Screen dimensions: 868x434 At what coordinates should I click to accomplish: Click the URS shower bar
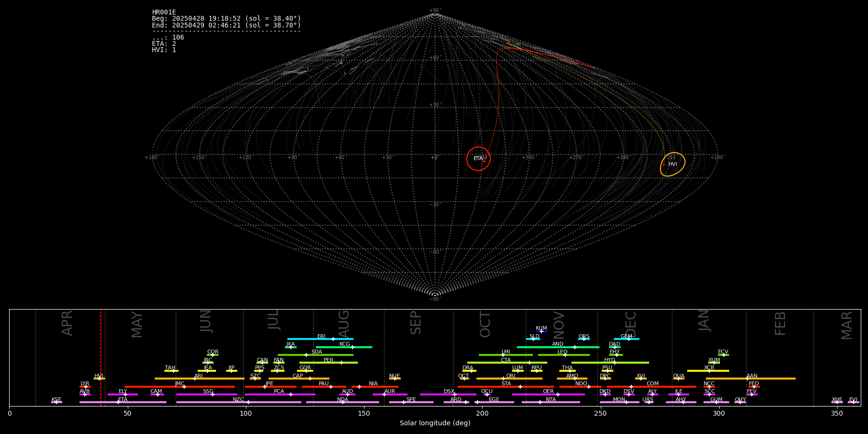(x=649, y=402)
